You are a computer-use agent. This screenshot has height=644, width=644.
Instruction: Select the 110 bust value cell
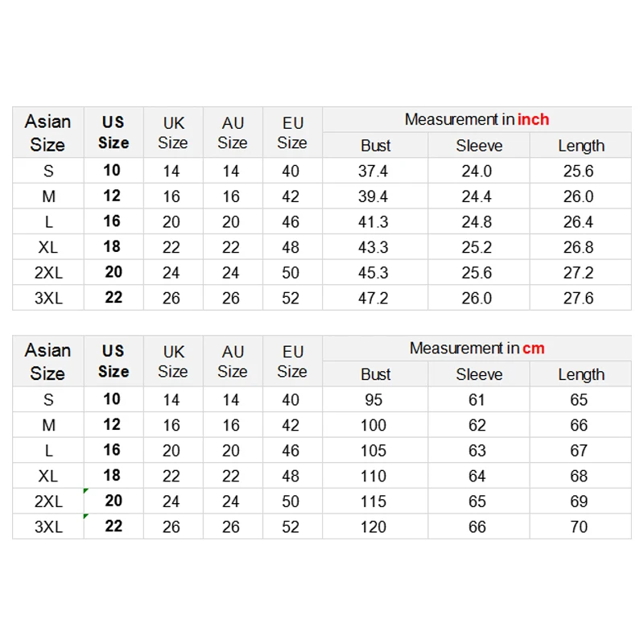click(x=374, y=477)
